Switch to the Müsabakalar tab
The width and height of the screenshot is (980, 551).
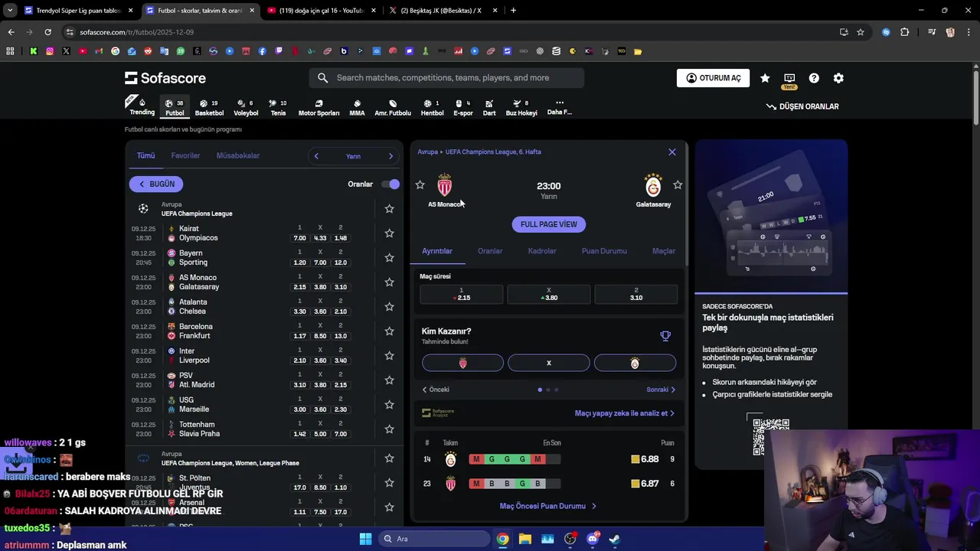point(238,155)
